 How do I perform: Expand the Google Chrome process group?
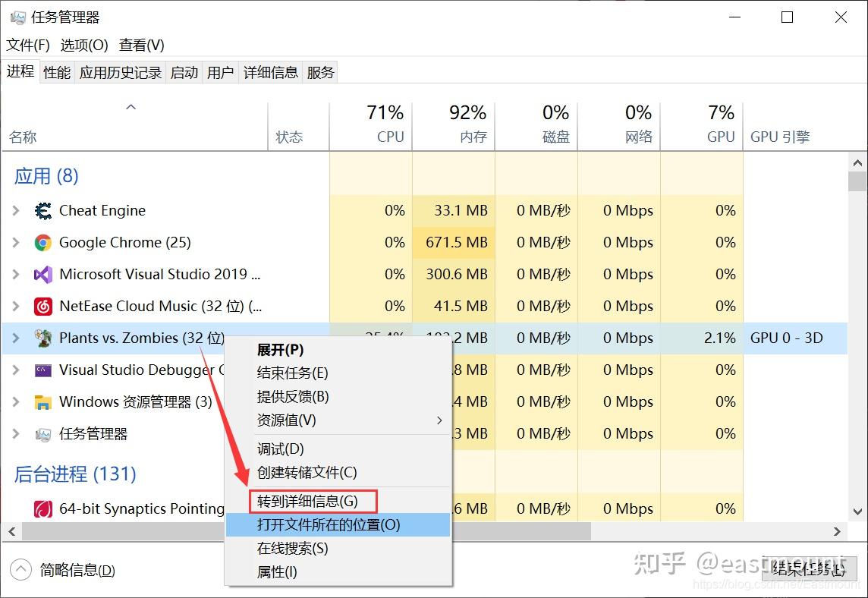pos(17,242)
